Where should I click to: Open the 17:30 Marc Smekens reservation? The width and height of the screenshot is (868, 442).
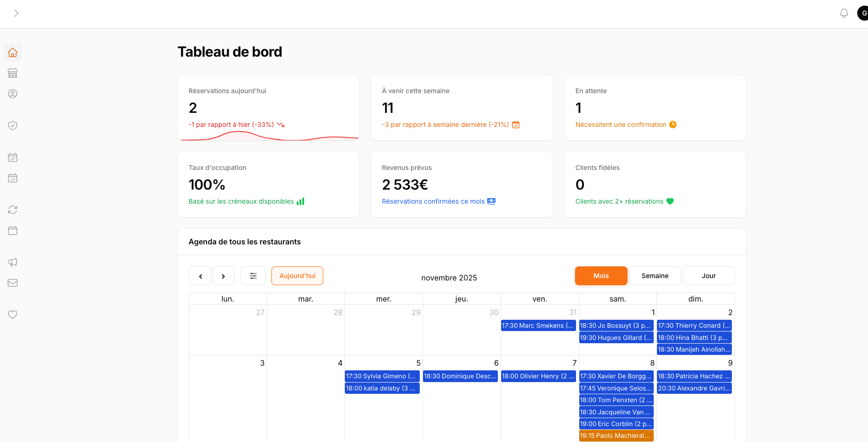(538, 325)
